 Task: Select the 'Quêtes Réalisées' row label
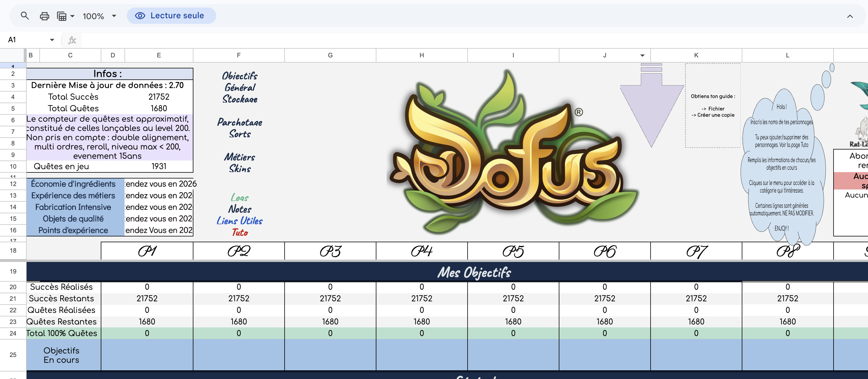[x=64, y=310]
